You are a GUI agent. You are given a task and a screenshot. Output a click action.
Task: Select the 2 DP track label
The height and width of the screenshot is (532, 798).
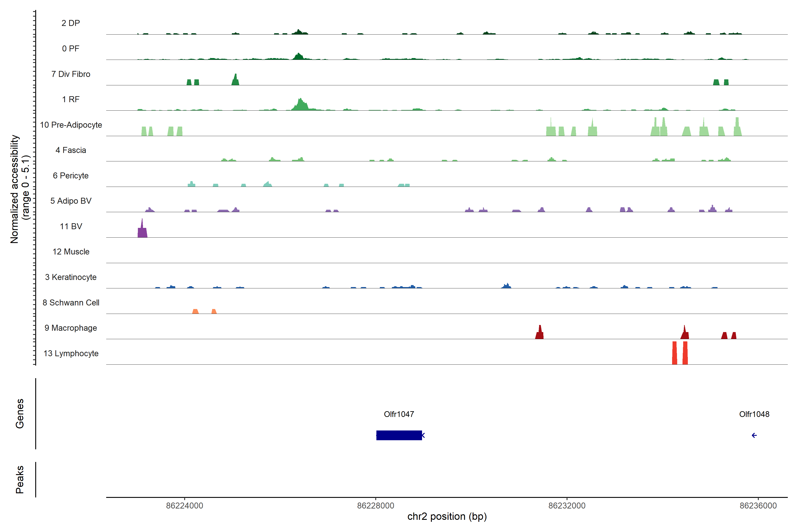[x=70, y=23]
